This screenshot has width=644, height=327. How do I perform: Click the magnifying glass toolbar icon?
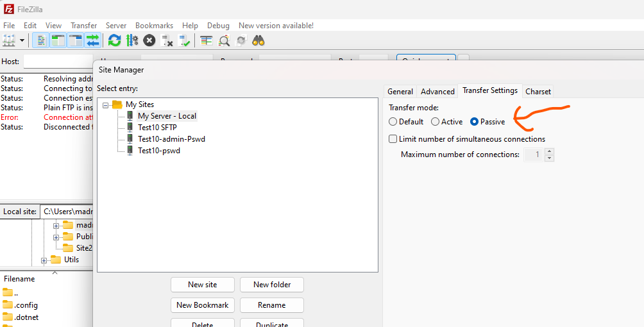pyautogui.click(x=224, y=40)
